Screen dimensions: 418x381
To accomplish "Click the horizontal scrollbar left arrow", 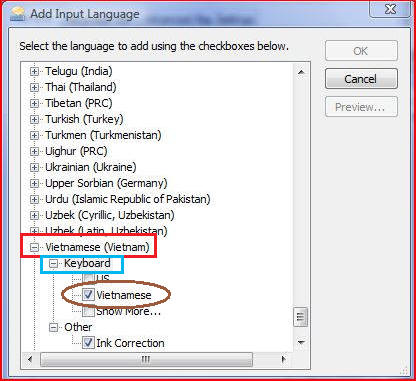I will 30,359.
